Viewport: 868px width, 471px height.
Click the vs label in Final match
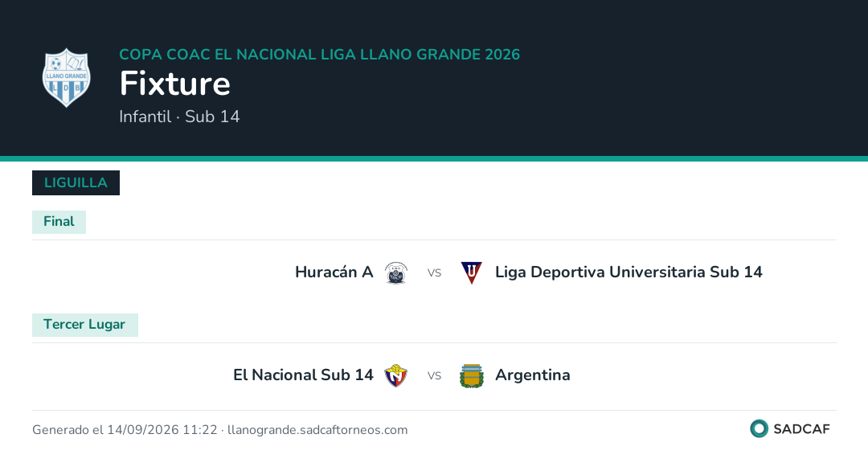(434, 272)
